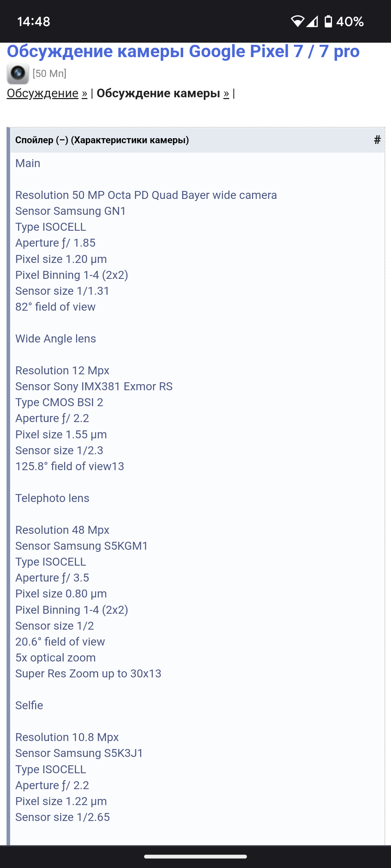Image resolution: width=391 pixels, height=868 pixels.
Task: Tap the [50 Мп] label
Action: click(x=50, y=73)
